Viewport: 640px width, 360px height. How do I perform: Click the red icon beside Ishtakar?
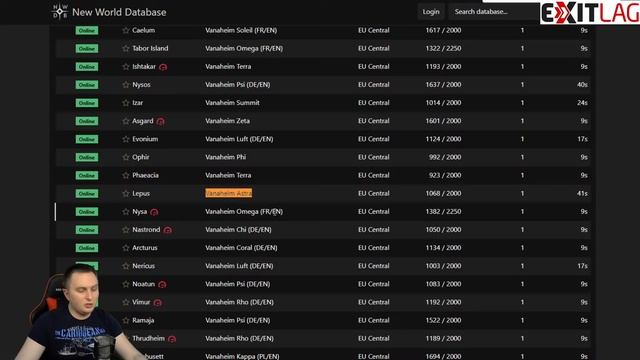pyautogui.click(x=163, y=67)
